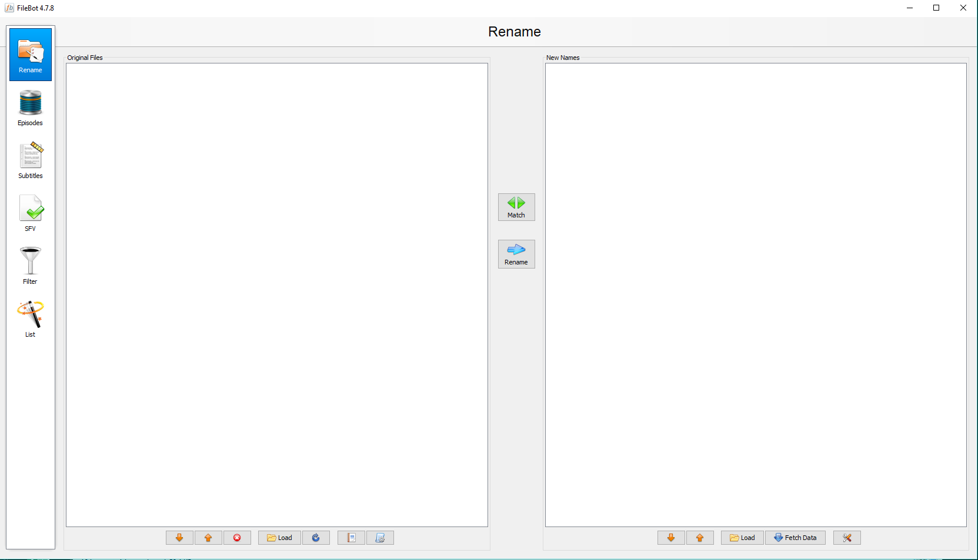Click the notebook icon under Original Files
Viewport: 978px width, 560px height.
click(351, 538)
